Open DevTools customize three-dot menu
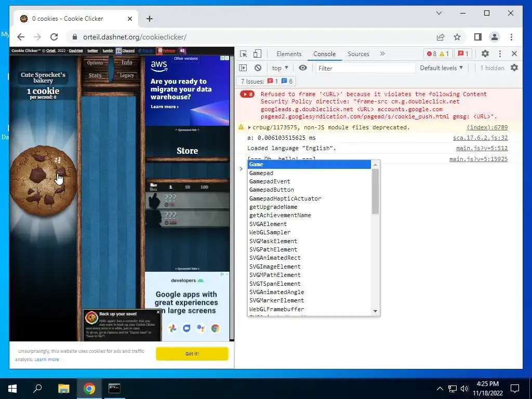 tap(500, 54)
